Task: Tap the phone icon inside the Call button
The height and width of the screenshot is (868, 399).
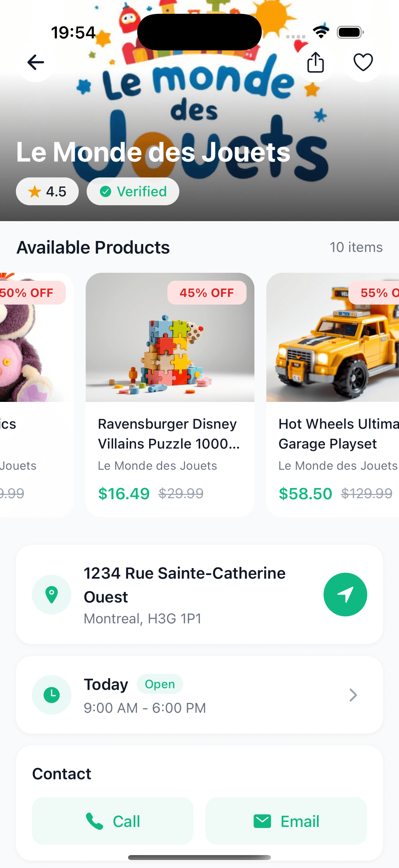Action: point(95,821)
